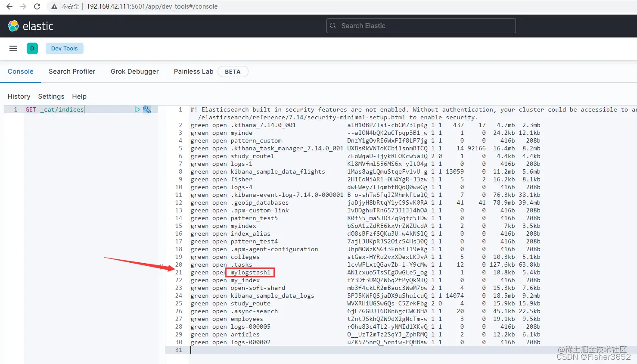Screen dimensions: 637x364
Task: Click the 92166 deleted docs value
Action: [477, 148]
